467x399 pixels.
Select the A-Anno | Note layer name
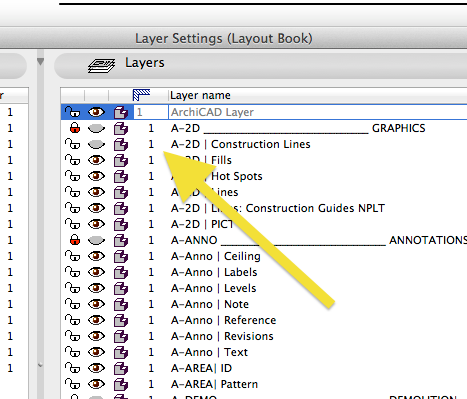click(210, 304)
